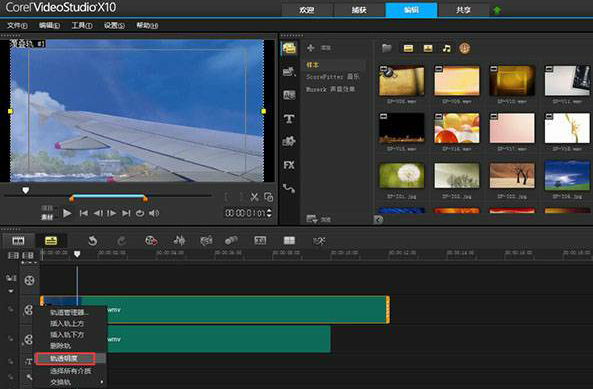The height and width of the screenshot is (389, 593).
Task: Click the add new folder plus icon
Action: point(310,48)
